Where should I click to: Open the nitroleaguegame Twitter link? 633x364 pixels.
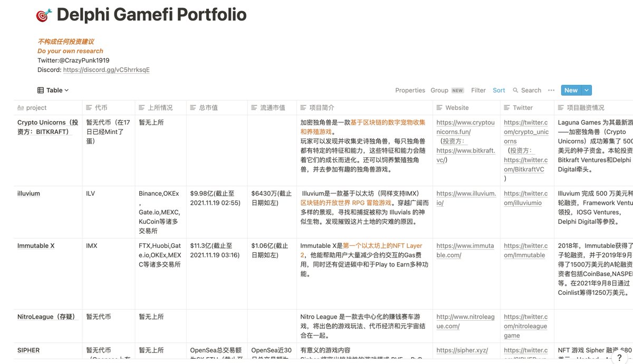click(x=526, y=326)
